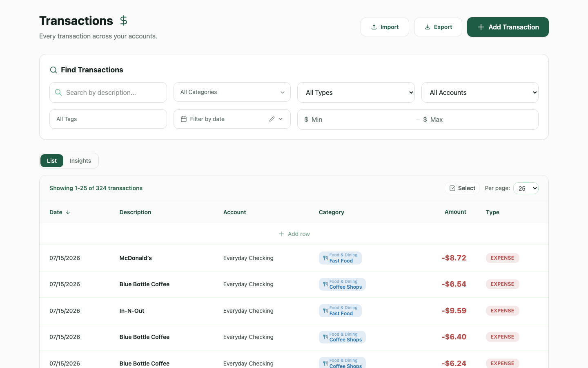The height and width of the screenshot is (368, 588).
Task: Click Add row in the table
Action: (294, 234)
